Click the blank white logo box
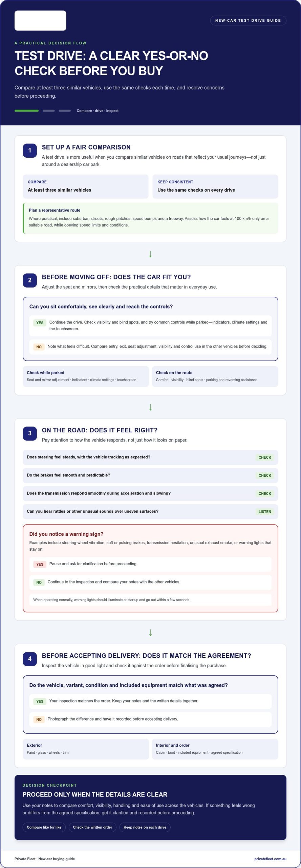The height and width of the screenshot is (868, 301). click(40, 21)
